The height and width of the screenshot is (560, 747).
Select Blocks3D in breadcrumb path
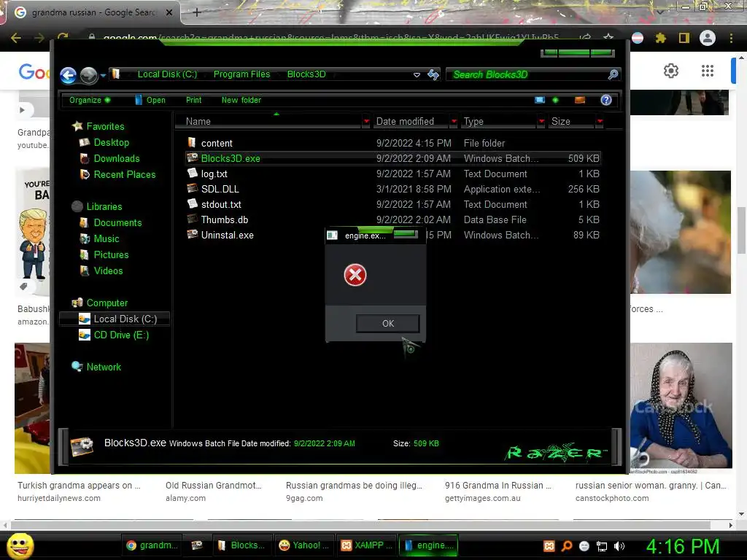pyautogui.click(x=306, y=74)
